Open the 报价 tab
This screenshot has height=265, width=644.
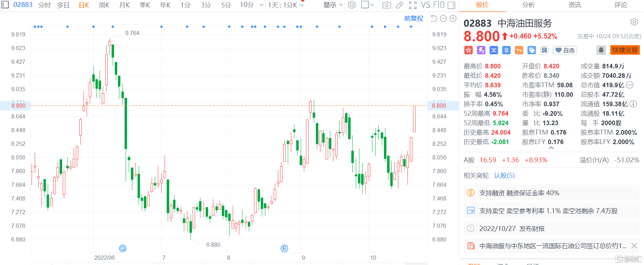pyautogui.click(x=482, y=5)
